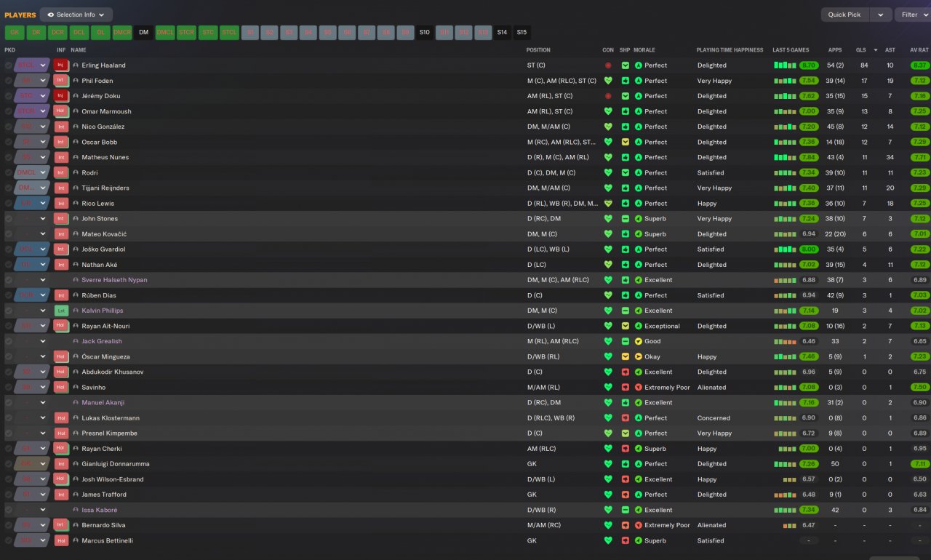
Task: Click John Stones' match sharpness icon
Action: (x=625, y=218)
